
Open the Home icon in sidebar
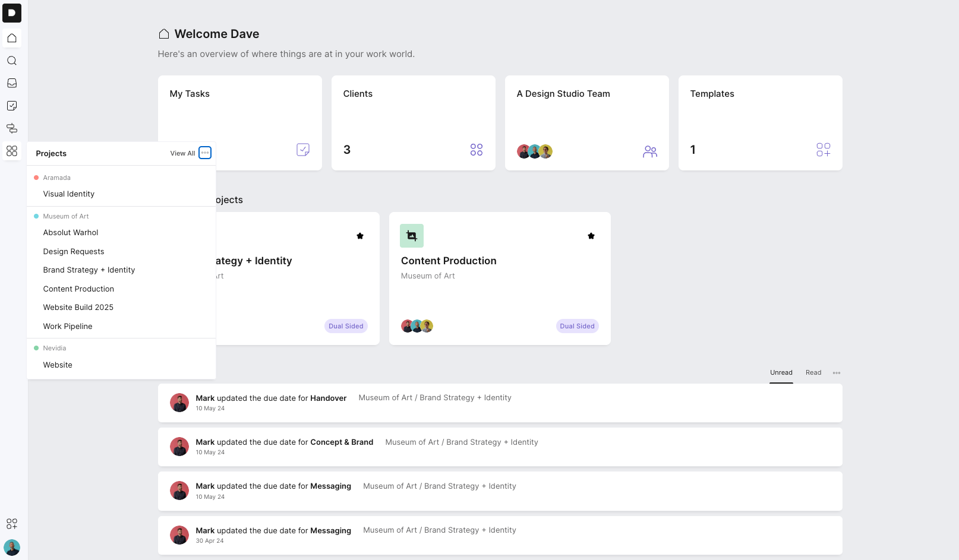coord(12,38)
